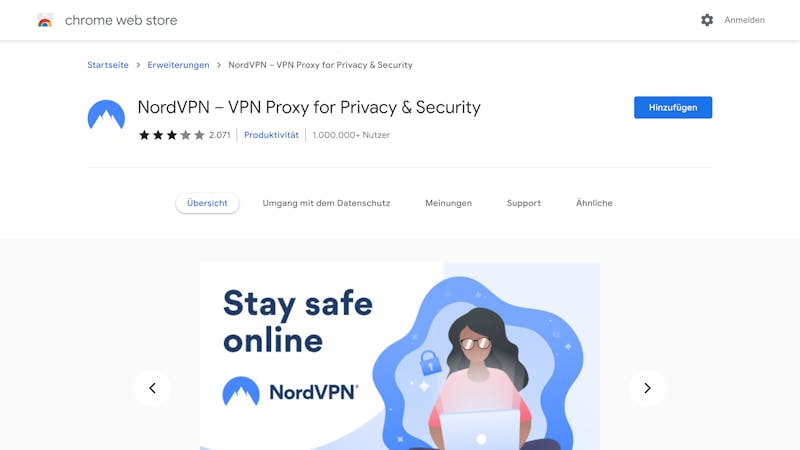Show previous screenshot with left arrow
Image resolution: width=800 pixels, height=450 pixels.
click(152, 388)
